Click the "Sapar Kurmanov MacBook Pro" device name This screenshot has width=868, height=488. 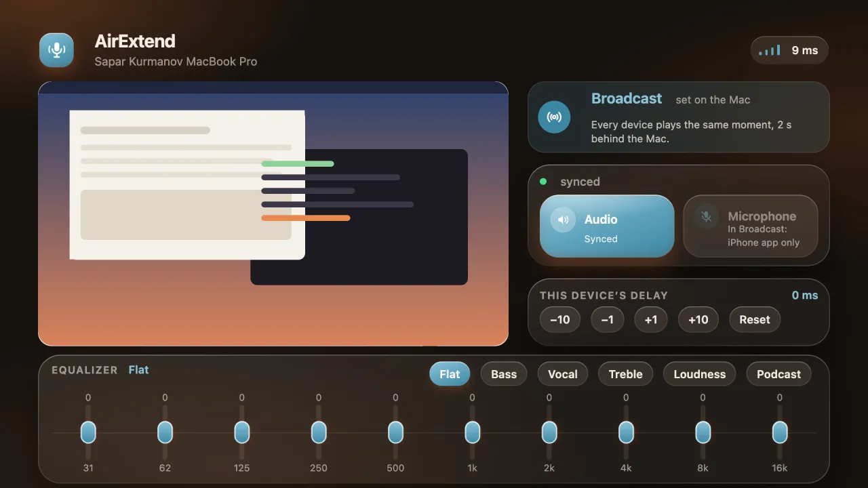tap(176, 62)
